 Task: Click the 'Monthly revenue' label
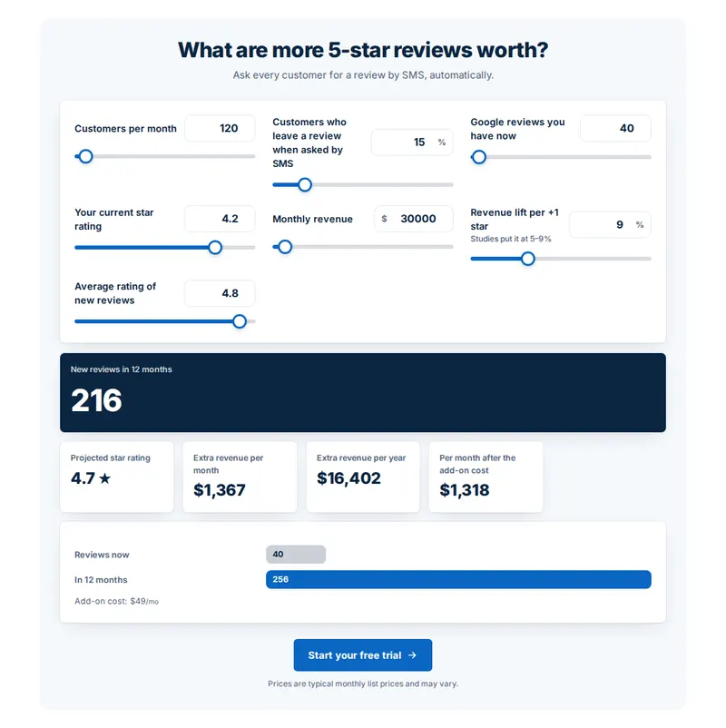[x=312, y=219]
